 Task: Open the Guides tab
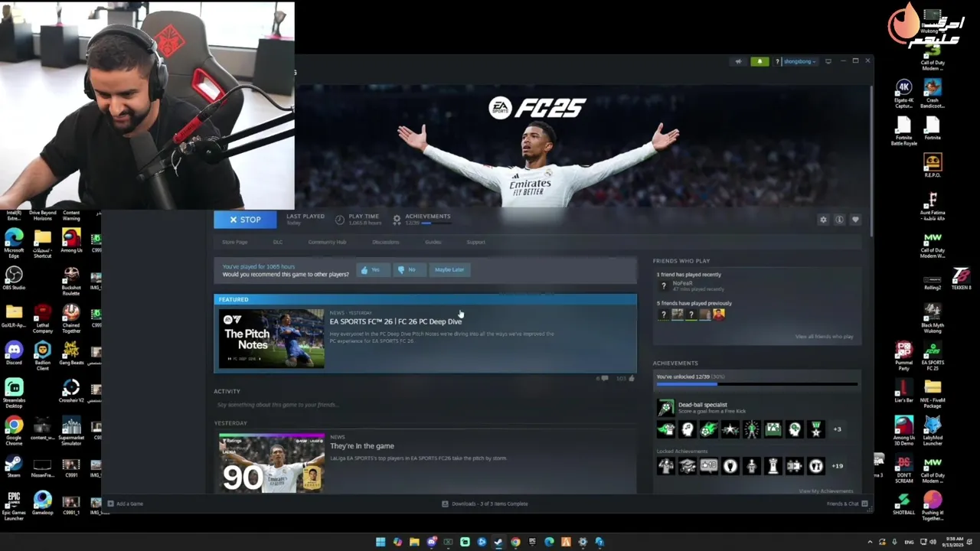tap(433, 242)
